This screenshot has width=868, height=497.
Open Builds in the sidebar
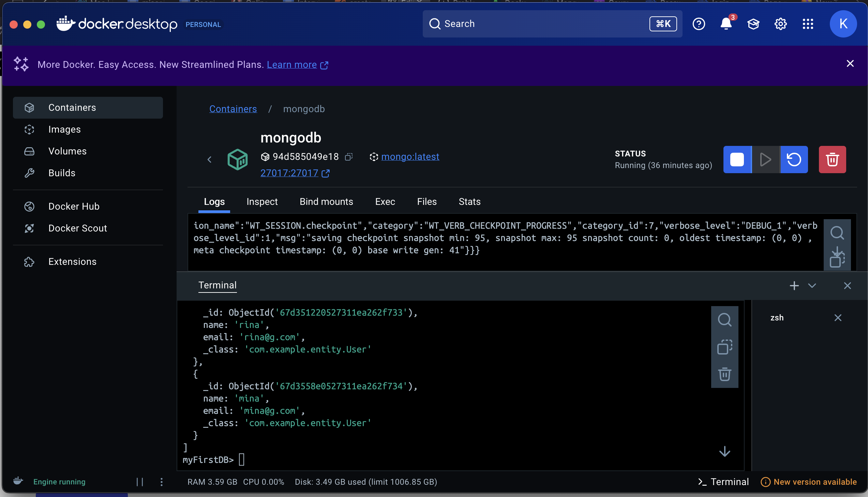tap(88, 173)
